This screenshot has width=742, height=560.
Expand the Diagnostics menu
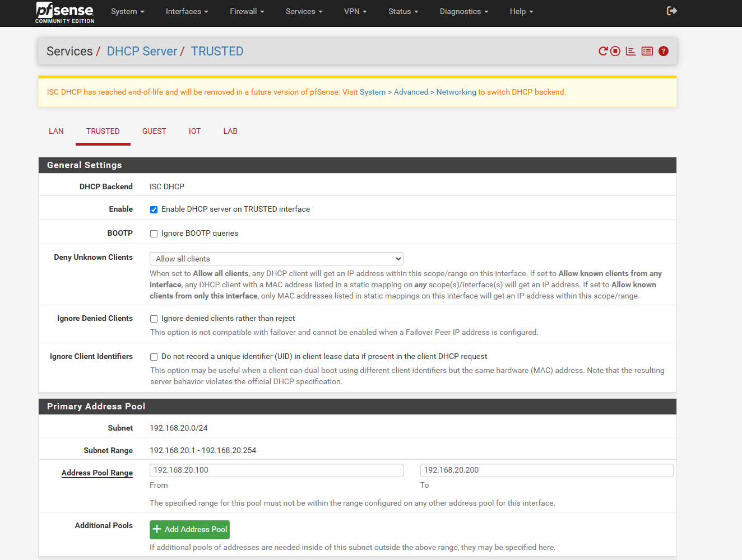click(x=464, y=11)
